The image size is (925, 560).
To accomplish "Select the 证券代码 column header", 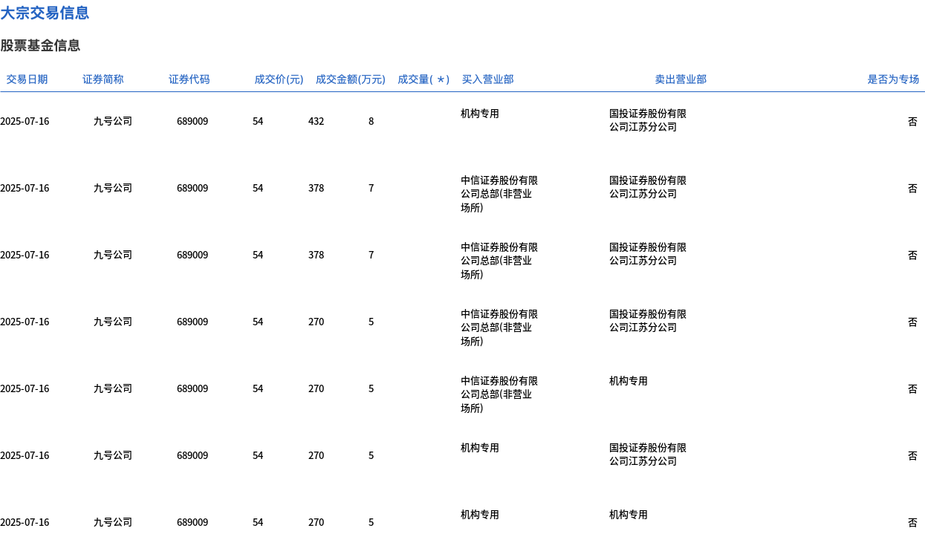I will coord(189,79).
